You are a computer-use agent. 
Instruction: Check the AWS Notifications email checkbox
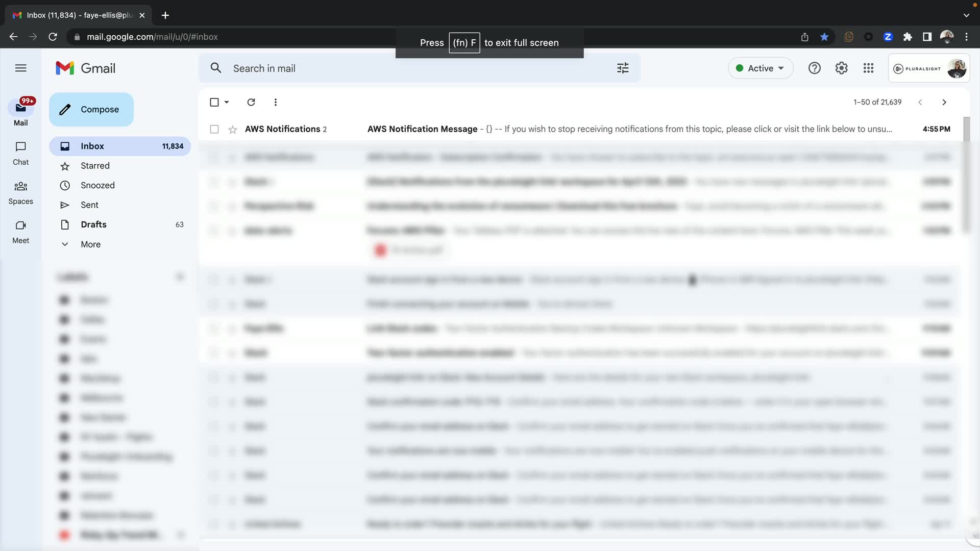(x=214, y=129)
